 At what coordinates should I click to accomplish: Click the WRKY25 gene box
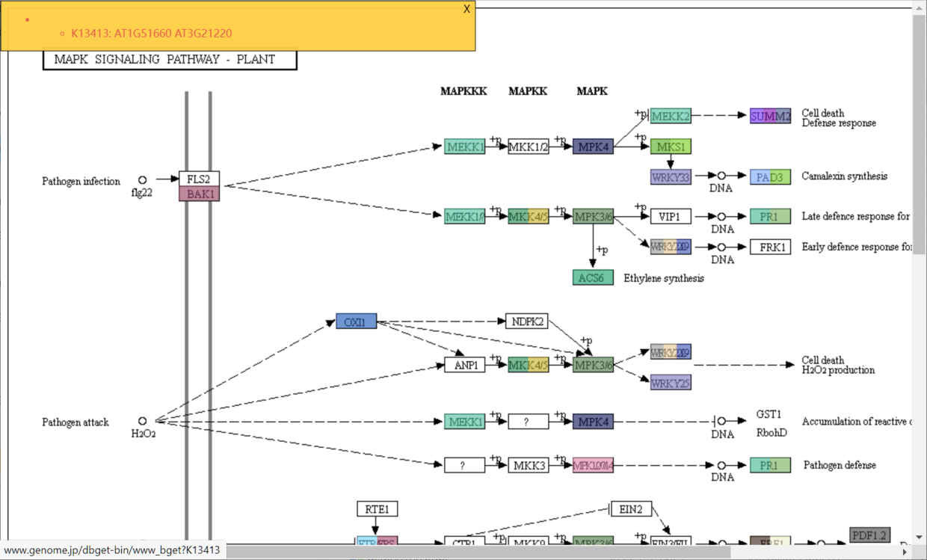(x=671, y=383)
